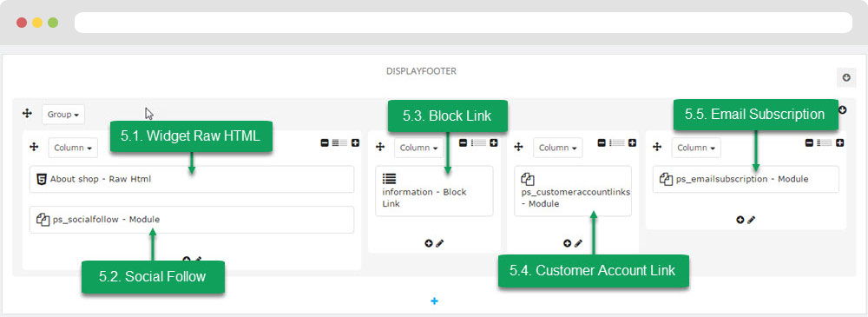Viewport: 868px width, 317px height.
Task: Select the ps_customeraccountlinks - Module widget
Action: (573, 191)
